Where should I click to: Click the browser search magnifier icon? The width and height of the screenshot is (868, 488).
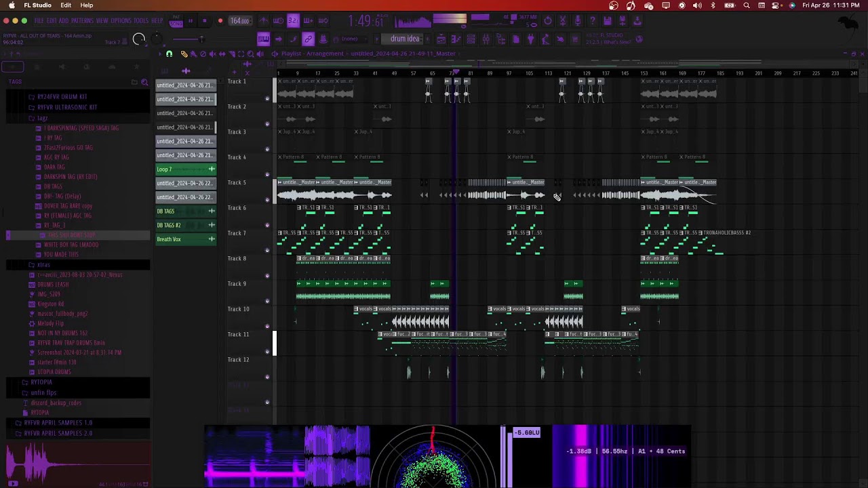144,82
